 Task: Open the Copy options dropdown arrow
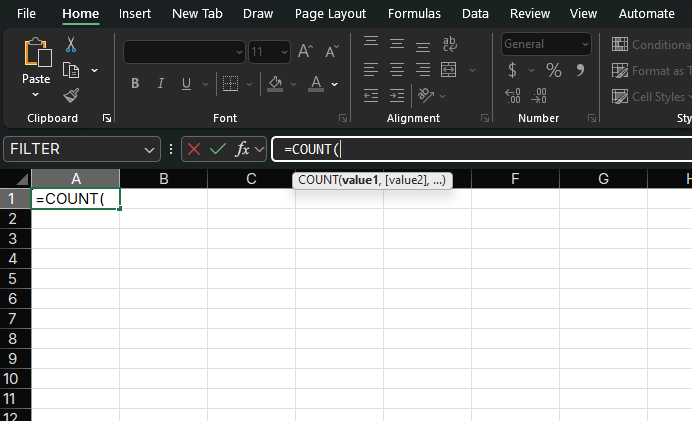[x=94, y=70]
